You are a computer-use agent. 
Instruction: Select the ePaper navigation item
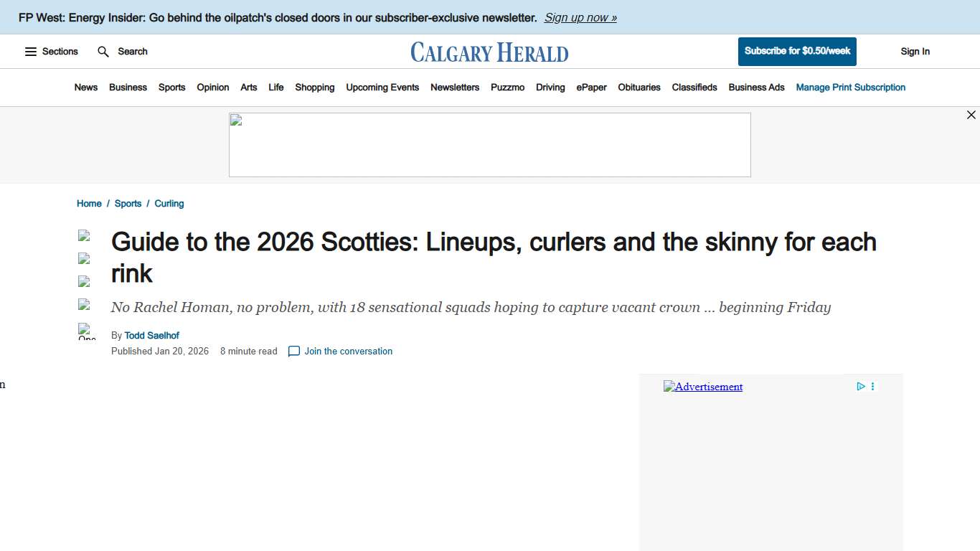pyautogui.click(x=591, y=87)
